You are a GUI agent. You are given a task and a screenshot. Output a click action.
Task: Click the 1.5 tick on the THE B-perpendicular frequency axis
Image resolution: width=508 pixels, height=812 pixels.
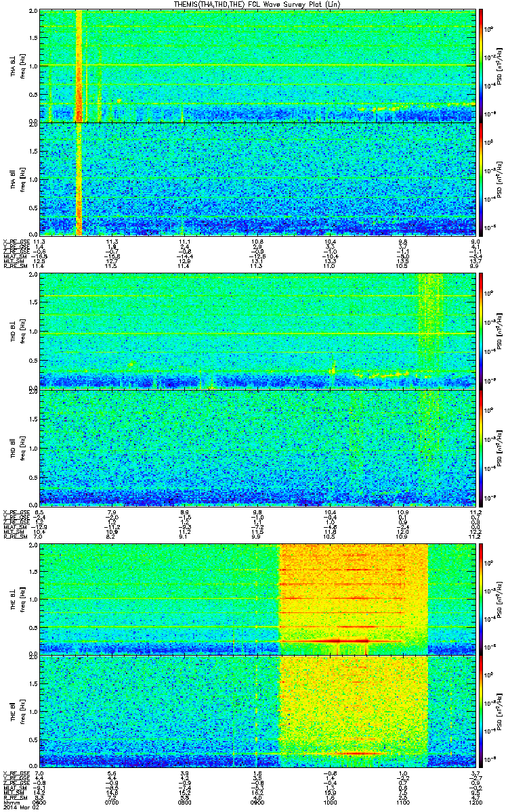click(33, 572)
